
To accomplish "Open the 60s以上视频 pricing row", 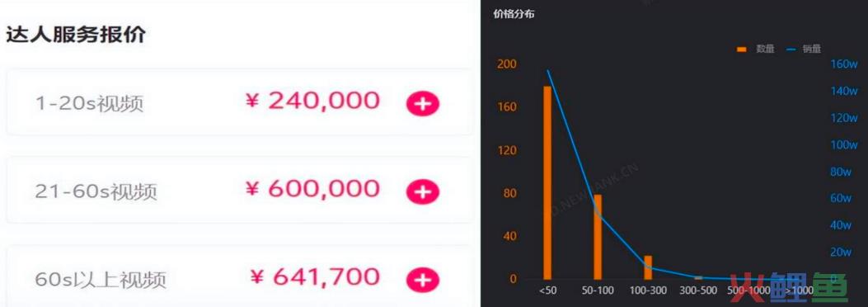I will point(239,276).
